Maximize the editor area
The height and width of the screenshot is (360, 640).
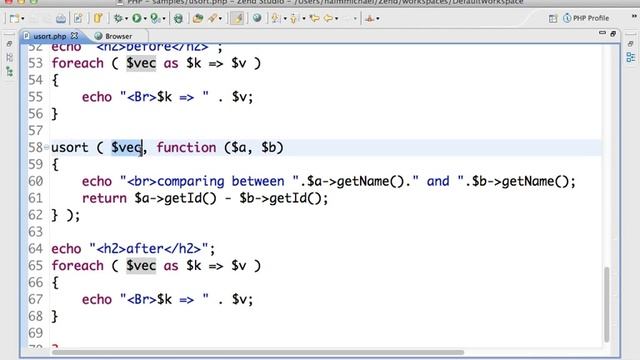(x=613, y=34)
